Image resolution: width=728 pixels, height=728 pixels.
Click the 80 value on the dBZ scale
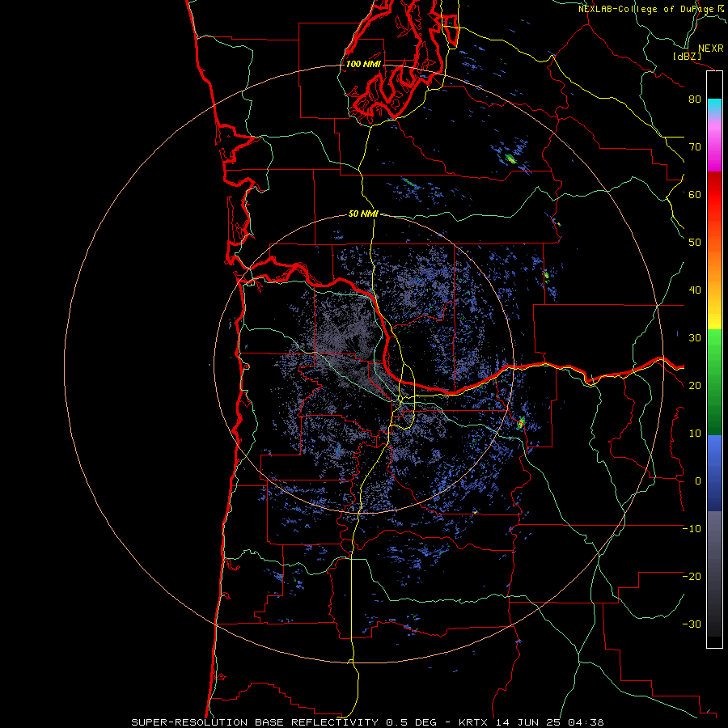[695, 99]
